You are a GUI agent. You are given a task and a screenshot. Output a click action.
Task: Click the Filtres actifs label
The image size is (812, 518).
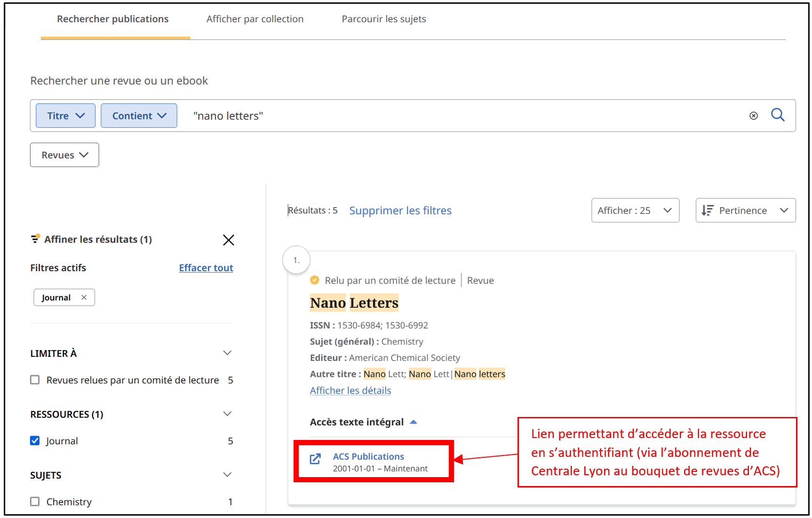click(58, 268)
